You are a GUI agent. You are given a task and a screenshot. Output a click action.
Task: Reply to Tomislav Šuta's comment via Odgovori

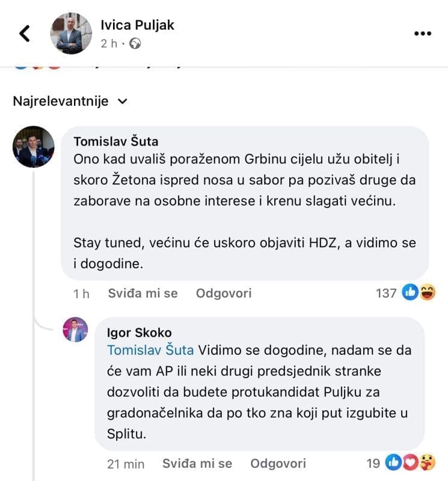(224, 293)
